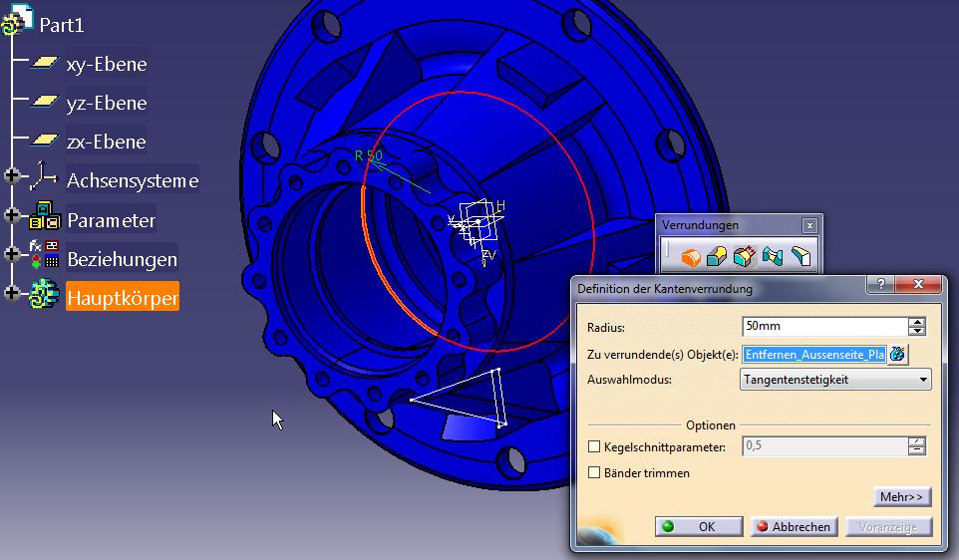Select the zx-Ebene plane icon
This screenshot has width=959, height=560.
pyautogui.click(x=44, y=140)
